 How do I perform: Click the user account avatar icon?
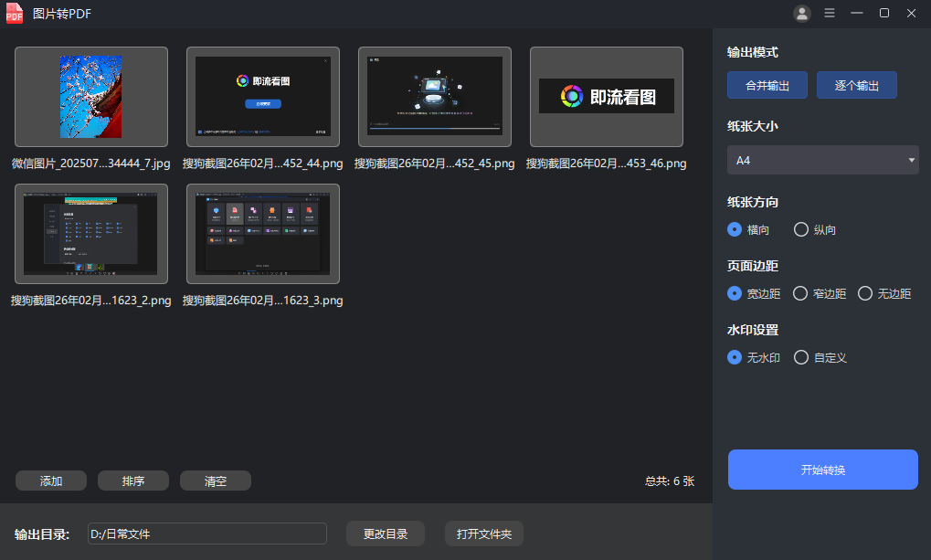tap(802, 13)
